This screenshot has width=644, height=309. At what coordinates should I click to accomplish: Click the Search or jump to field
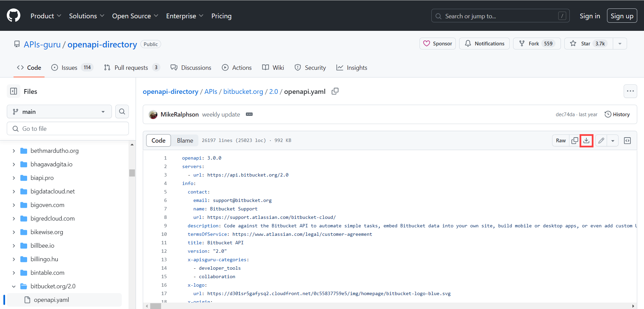(500, 16)
